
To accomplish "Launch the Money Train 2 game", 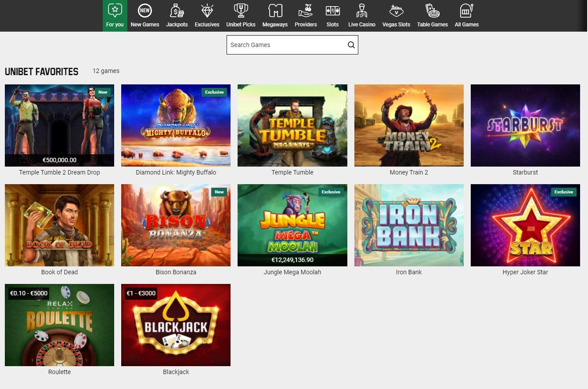I will click(409, 125).
